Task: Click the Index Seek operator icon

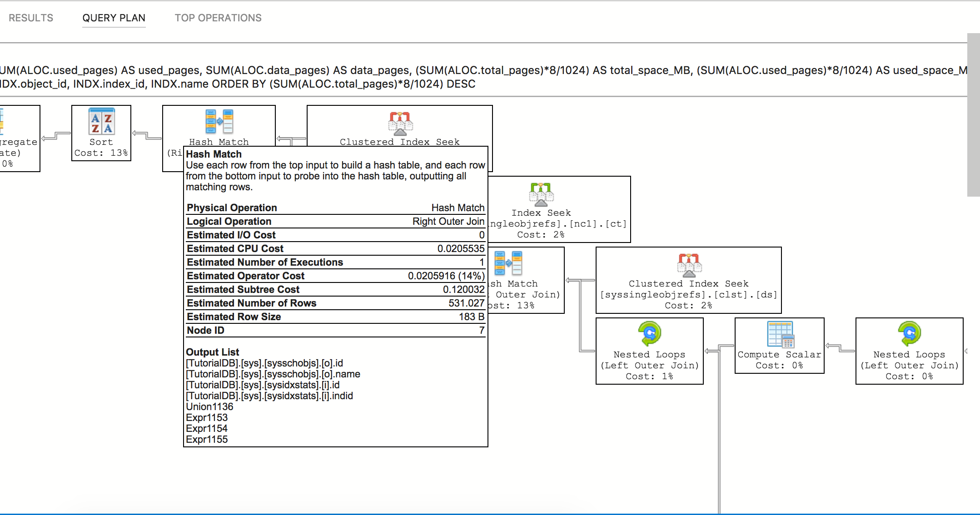Action: [x=541, y=194]
